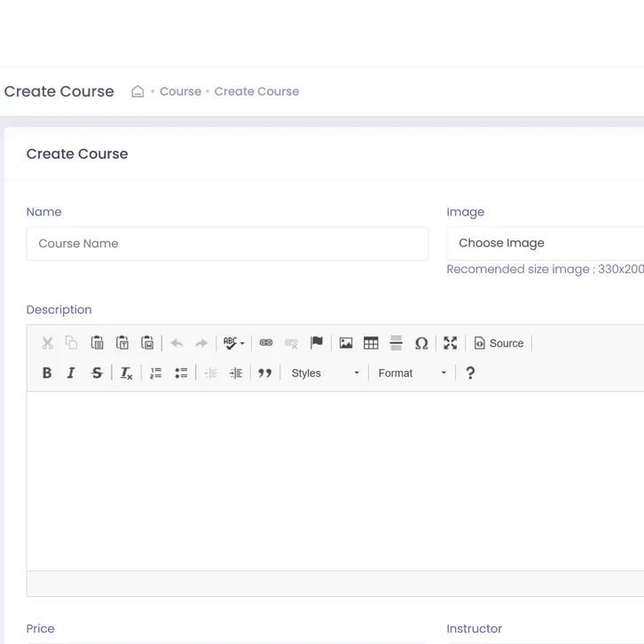Insert a table in the editor

click(x=371, y=343)
